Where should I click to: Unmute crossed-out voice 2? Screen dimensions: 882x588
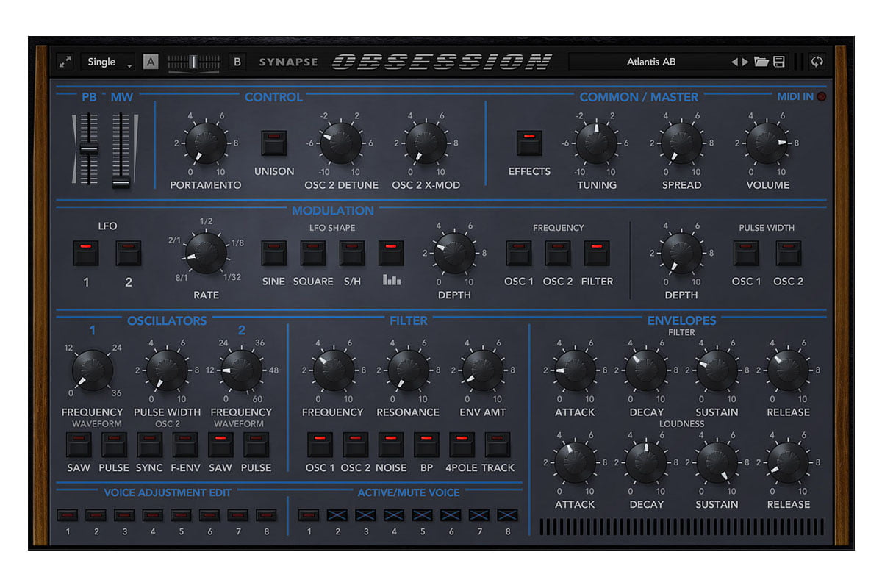pos(338,515)
